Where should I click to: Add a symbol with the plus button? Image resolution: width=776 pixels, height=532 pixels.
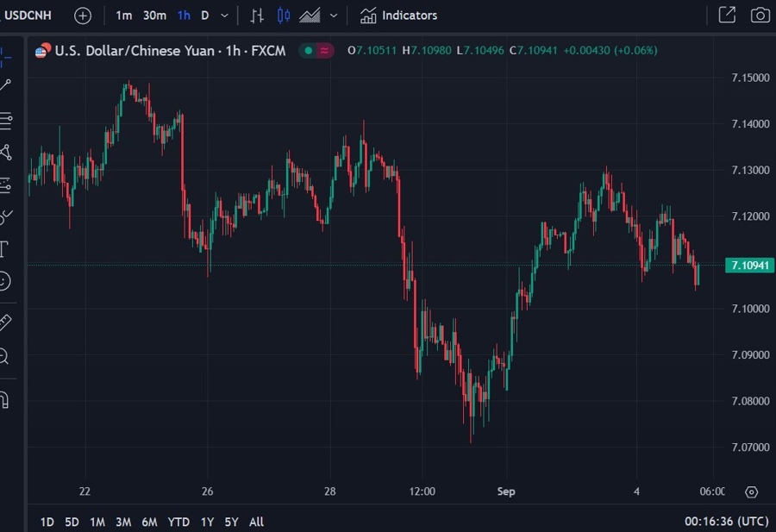point(82,15)
